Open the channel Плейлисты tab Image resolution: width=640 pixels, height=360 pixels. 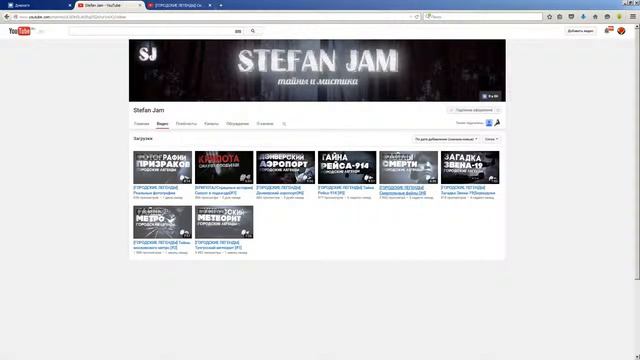point(186,124)
